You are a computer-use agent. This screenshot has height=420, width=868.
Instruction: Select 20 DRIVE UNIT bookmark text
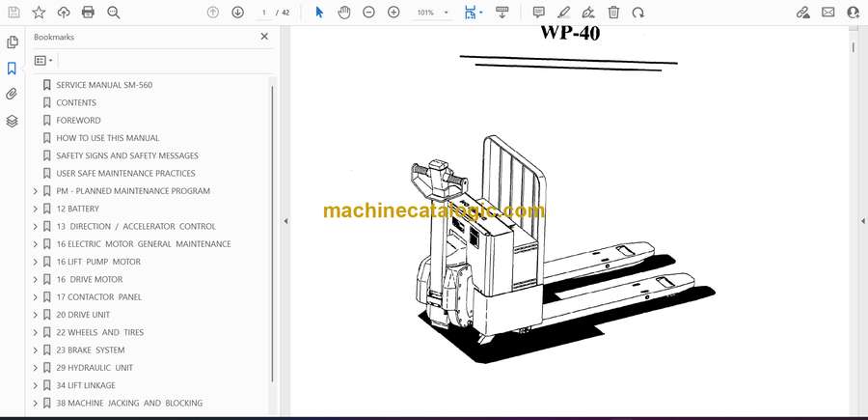[83, 315]
